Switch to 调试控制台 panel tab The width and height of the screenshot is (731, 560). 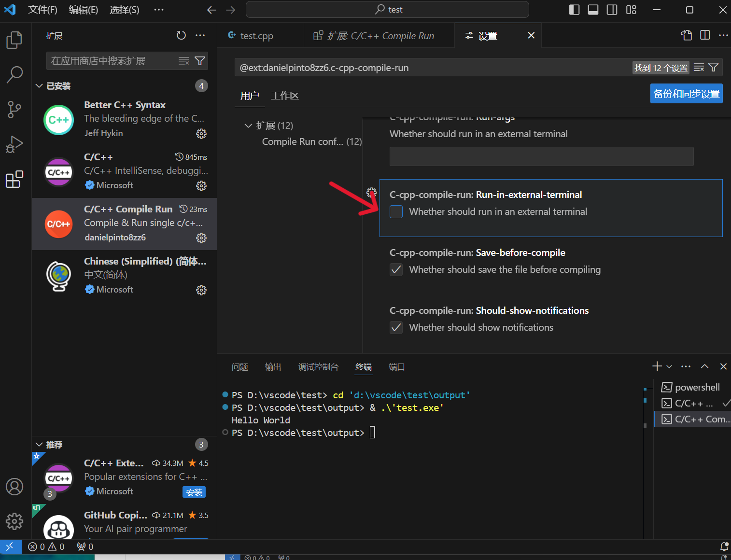coord(318,367)
